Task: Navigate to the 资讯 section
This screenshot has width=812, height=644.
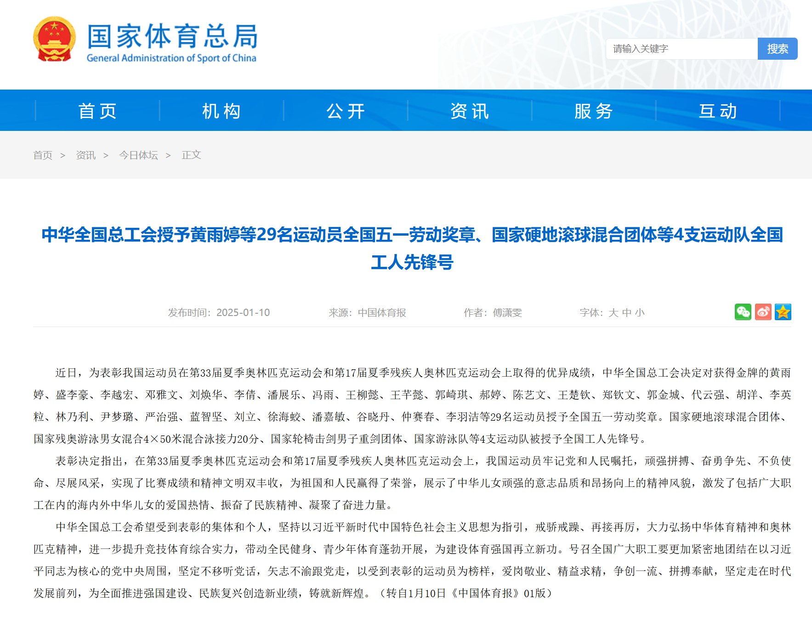Action: (x=469, y=110)
